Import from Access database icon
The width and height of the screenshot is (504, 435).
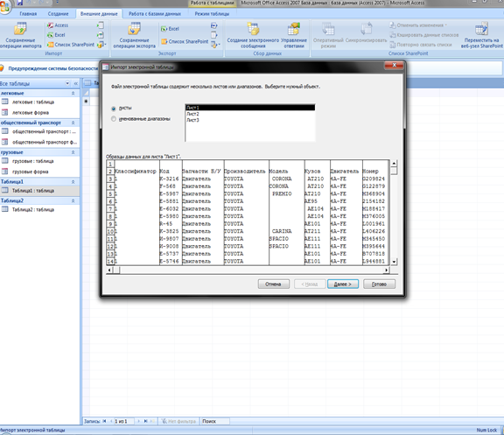(51, 25)
